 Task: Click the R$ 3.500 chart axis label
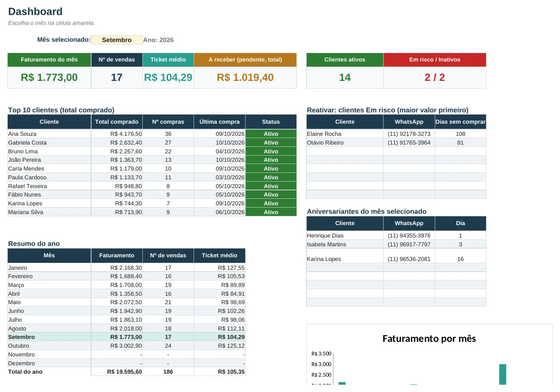pos(321,354)
